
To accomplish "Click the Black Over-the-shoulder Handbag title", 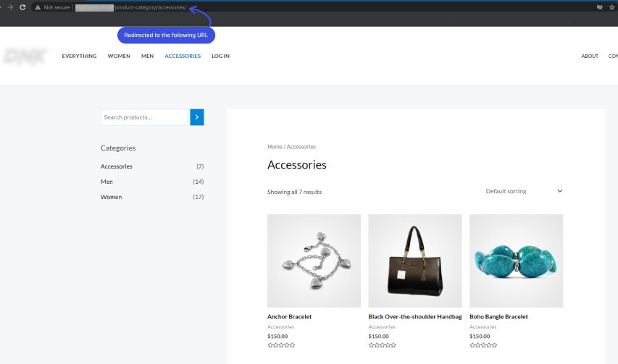I will click(415, 317).
